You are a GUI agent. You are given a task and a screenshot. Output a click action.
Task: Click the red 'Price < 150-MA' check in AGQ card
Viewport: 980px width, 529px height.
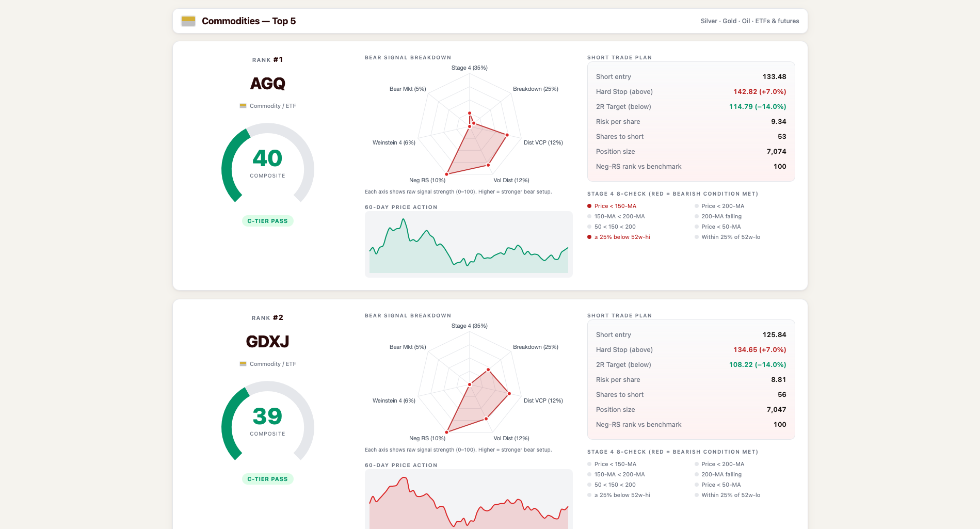[612, 206]
